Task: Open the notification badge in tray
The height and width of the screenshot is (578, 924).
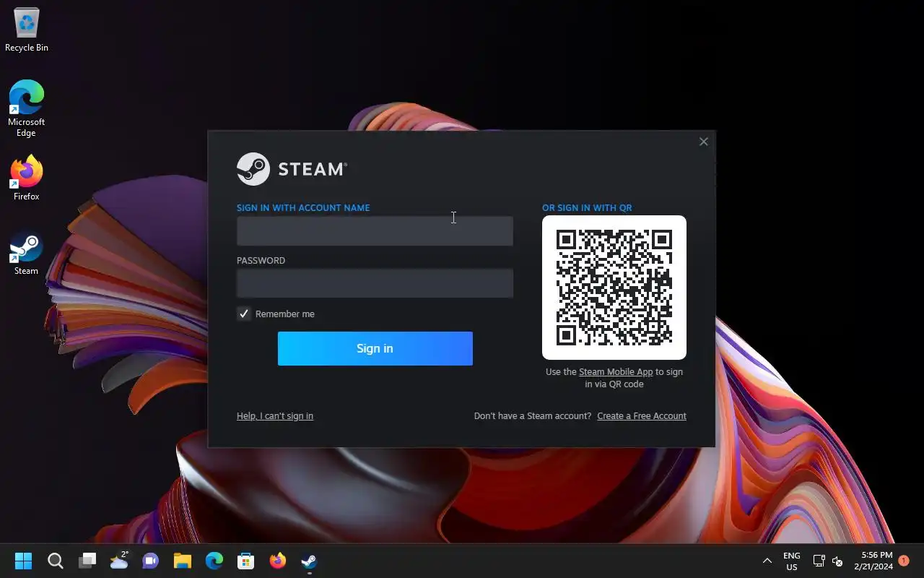Action: click(x=904, y=561)
